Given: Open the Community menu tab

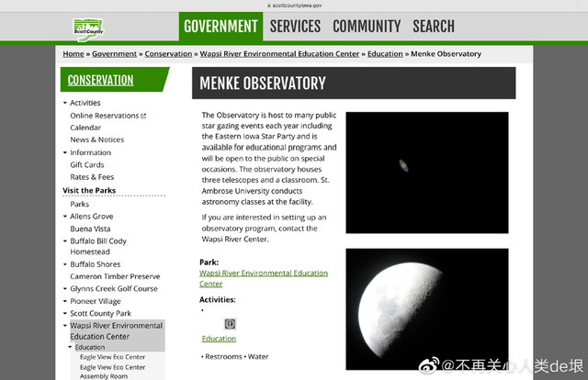Looking at the screenshot, I should click(x=367, y=27).
